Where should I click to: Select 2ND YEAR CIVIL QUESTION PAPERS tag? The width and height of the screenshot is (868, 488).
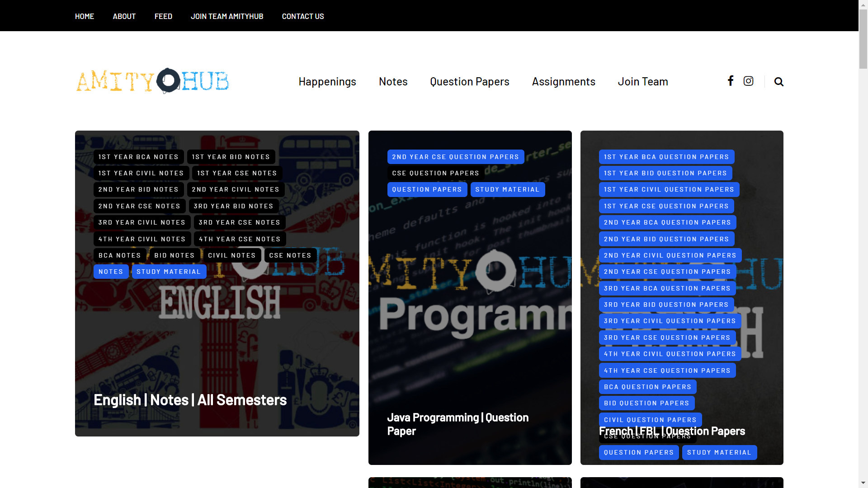click(x=670, y=255)
